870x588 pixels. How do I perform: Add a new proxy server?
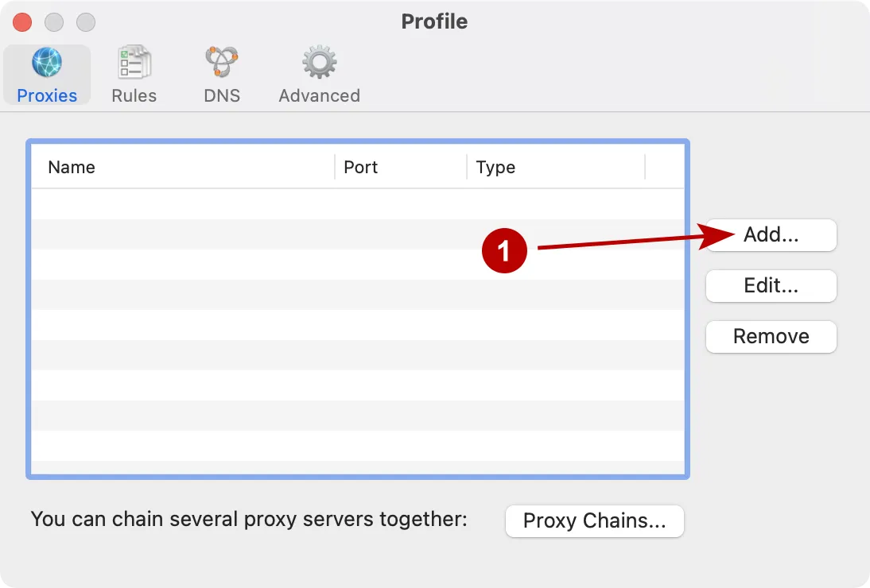point(770,235)
